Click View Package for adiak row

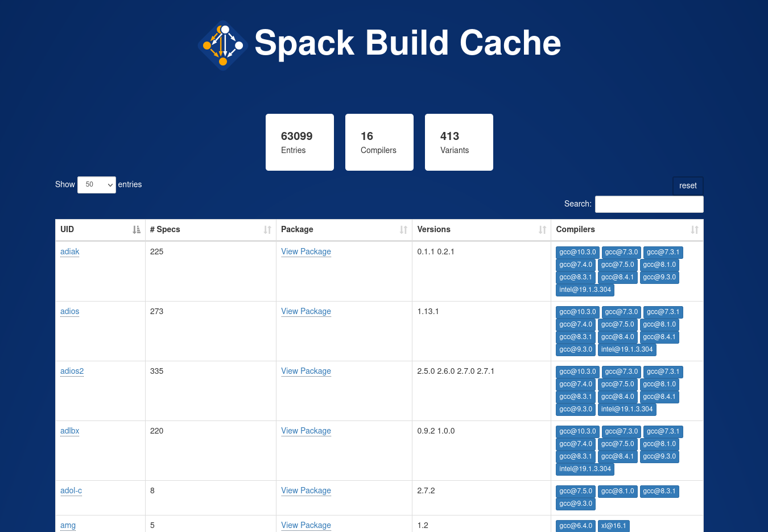coord(306,251)
